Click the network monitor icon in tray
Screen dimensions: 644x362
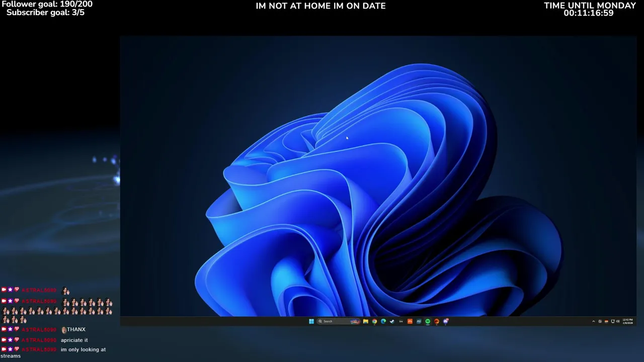tap(613, 321)
